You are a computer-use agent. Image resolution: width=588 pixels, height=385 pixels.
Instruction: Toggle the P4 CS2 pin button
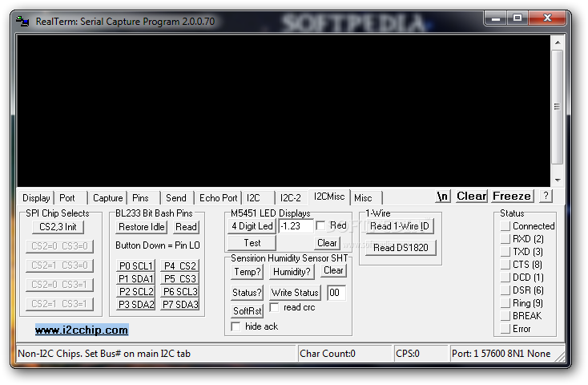(180, 266)
